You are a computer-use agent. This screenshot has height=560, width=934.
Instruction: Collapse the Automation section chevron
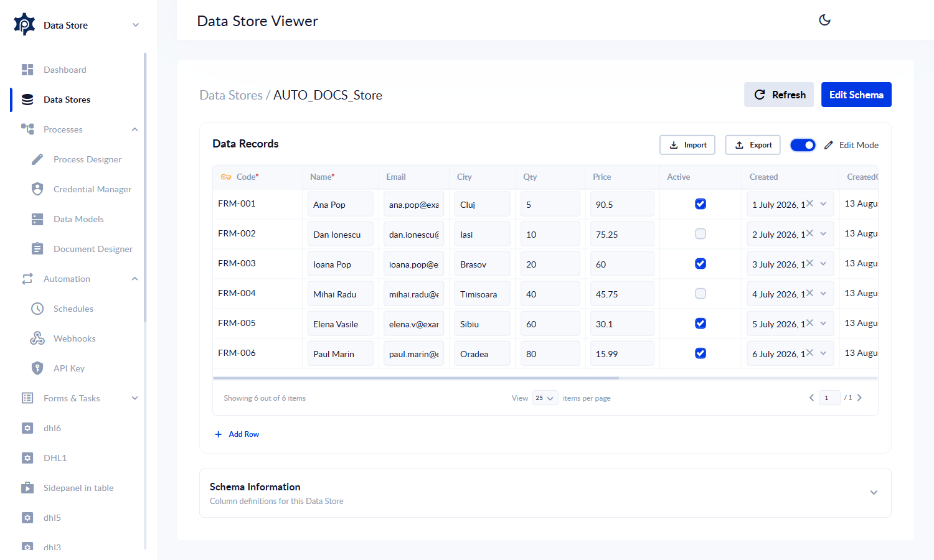click(x=134, y=279)
